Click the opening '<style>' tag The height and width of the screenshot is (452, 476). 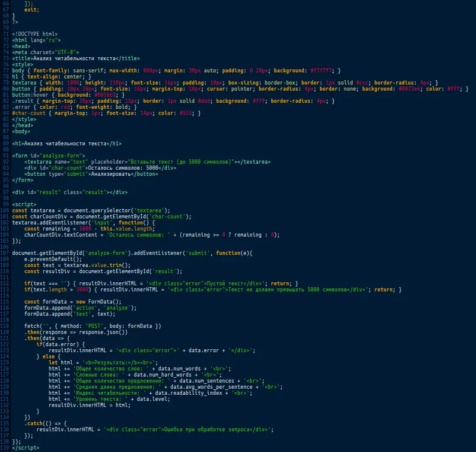tap(23, 64)
